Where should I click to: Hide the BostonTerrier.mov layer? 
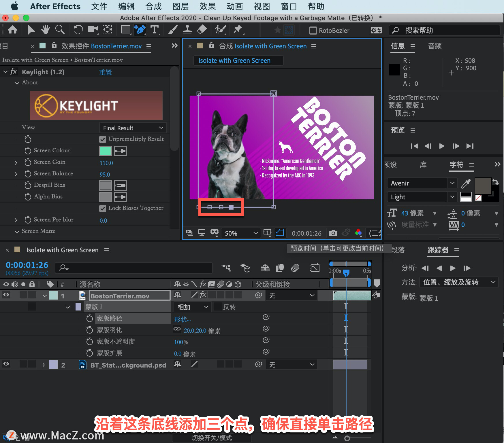[x=6, y=295]
